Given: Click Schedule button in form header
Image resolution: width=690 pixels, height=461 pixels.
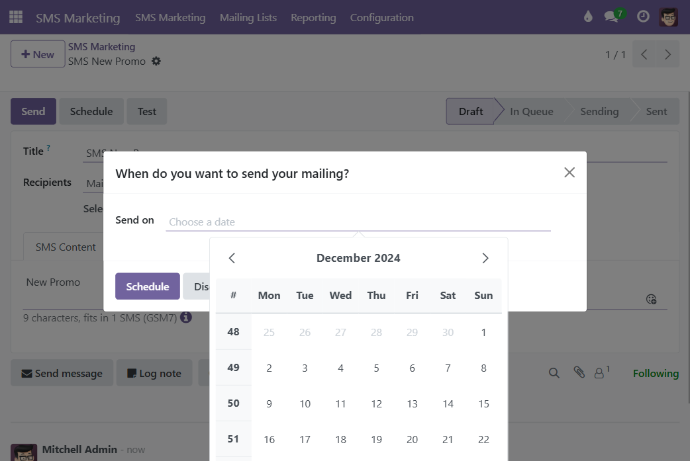Looking at the screenshot, I should (92, 111).
